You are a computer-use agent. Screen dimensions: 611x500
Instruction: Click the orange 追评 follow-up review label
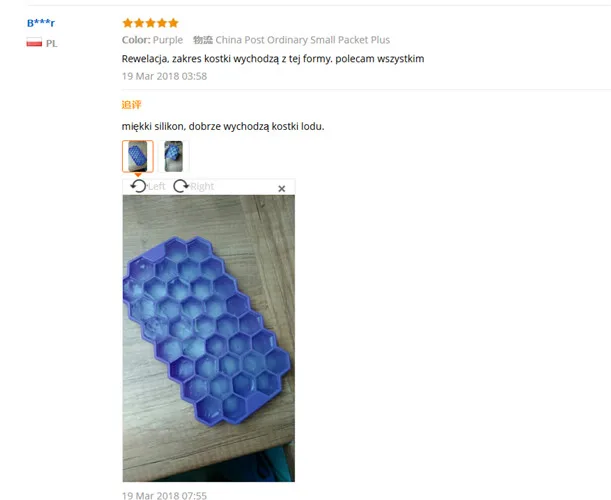coord(131,105)
